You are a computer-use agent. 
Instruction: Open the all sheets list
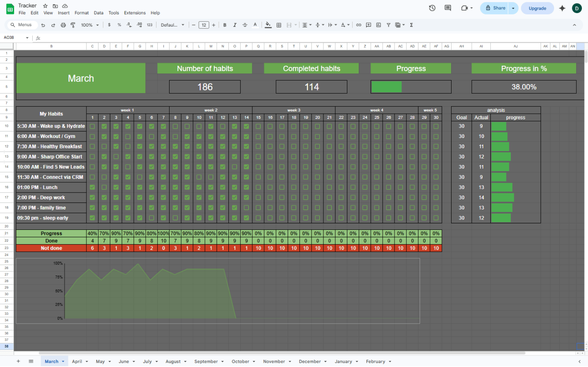point(31,361)
